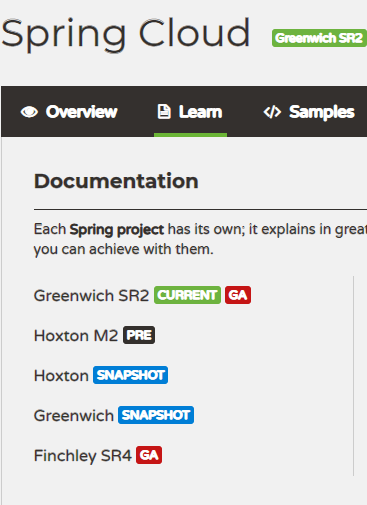This screenshot has width=367, height=505.
Task: Click the bold Spring project text
Action: tap(117, 230)
